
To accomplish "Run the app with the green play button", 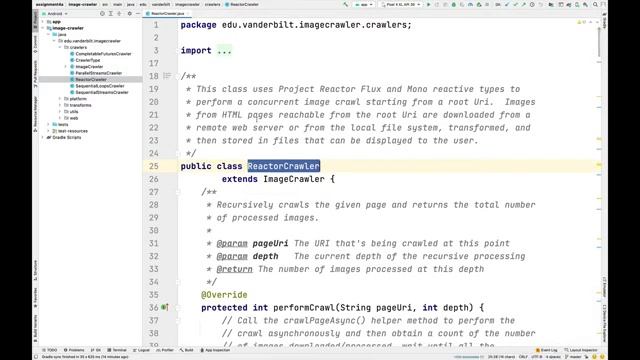I will [x=429, y=4].
